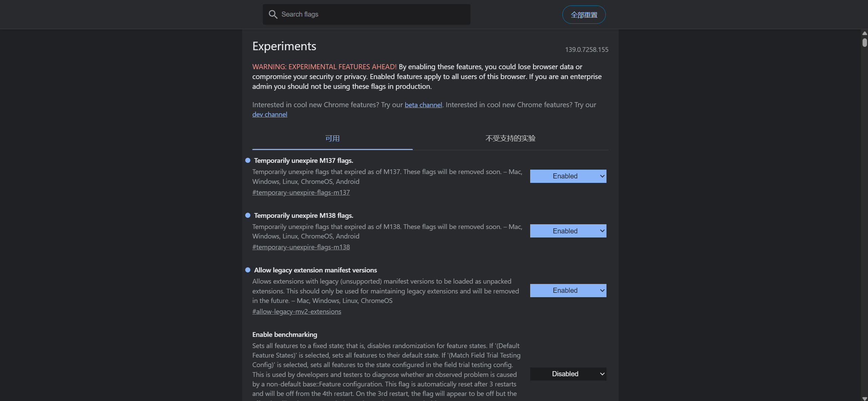Click the blue dot beside M138 flags
Image resolution: width=868 pixels, height=401 pixels.
tap(248, 215)
